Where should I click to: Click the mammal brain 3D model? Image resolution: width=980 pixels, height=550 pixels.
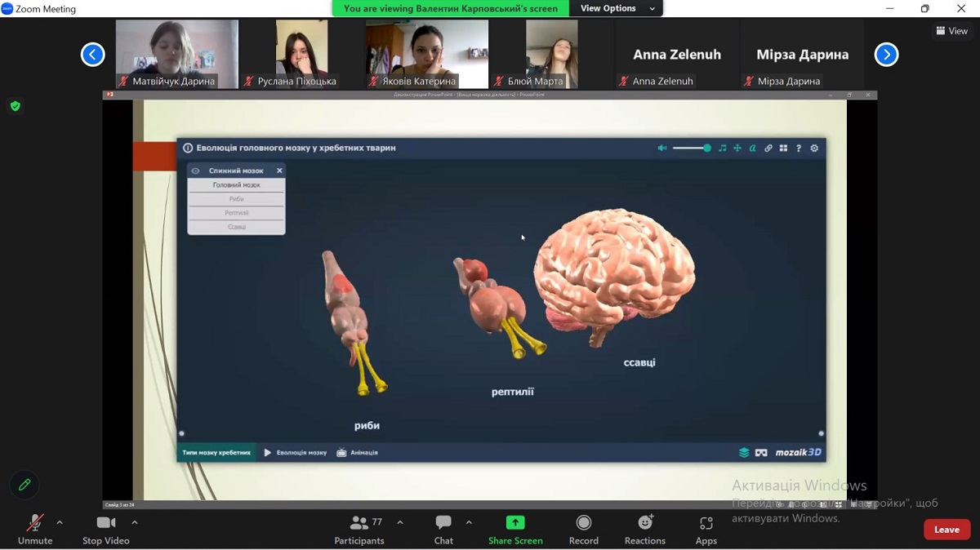point(615,276)
